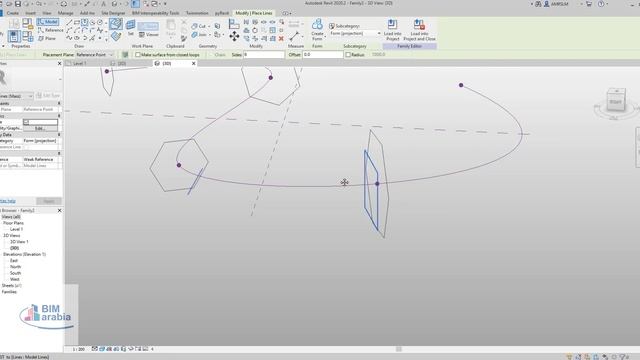This screenshot has width=640, height=360.
Task: Click the ViewCube in the 3D view
Action: pyautogui.click(x=616, y=101)
